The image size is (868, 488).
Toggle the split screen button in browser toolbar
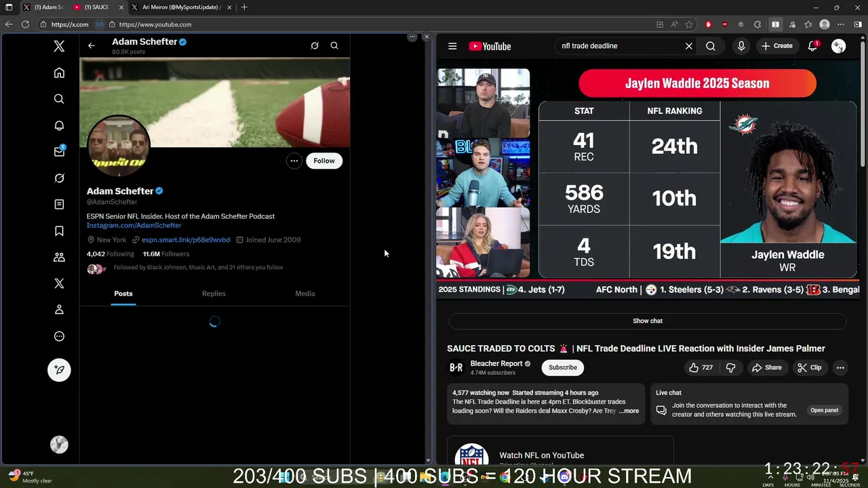775,24
